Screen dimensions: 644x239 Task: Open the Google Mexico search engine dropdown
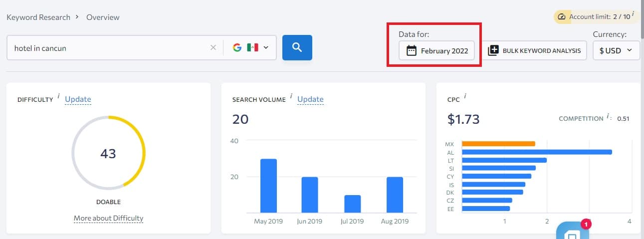click(x=250, y=48)
